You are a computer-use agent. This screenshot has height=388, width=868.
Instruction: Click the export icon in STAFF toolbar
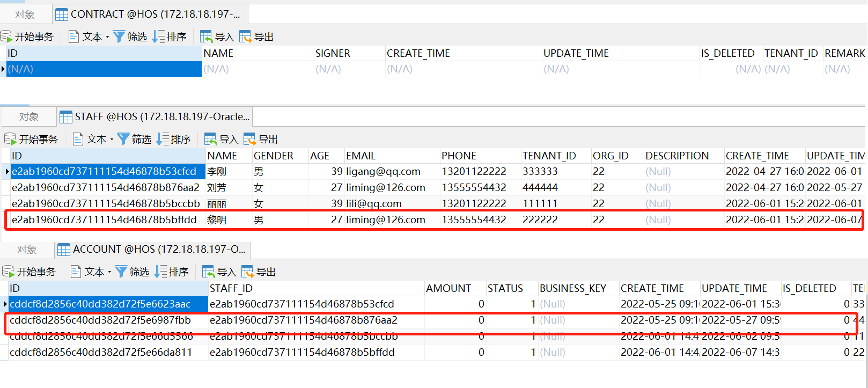click(x=249, y=139)
